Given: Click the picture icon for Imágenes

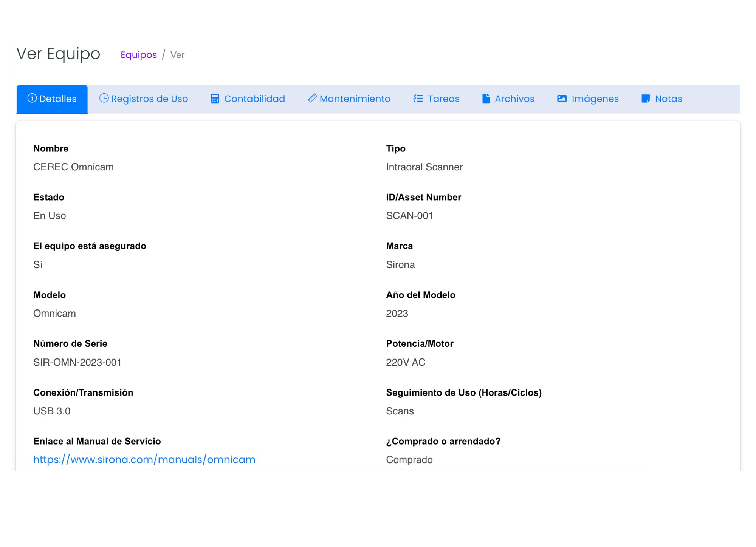Looking at the screenshot, I should click(562, 99).
